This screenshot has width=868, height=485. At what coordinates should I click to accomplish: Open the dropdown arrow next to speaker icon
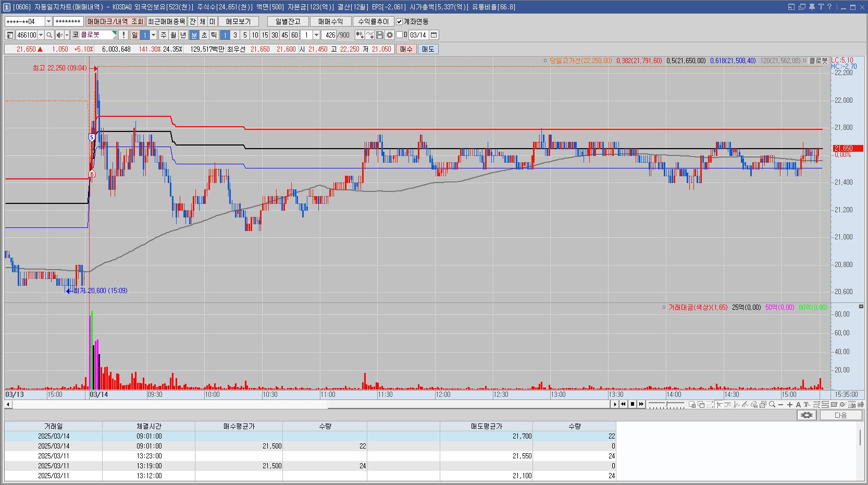[x=67, y=35]
